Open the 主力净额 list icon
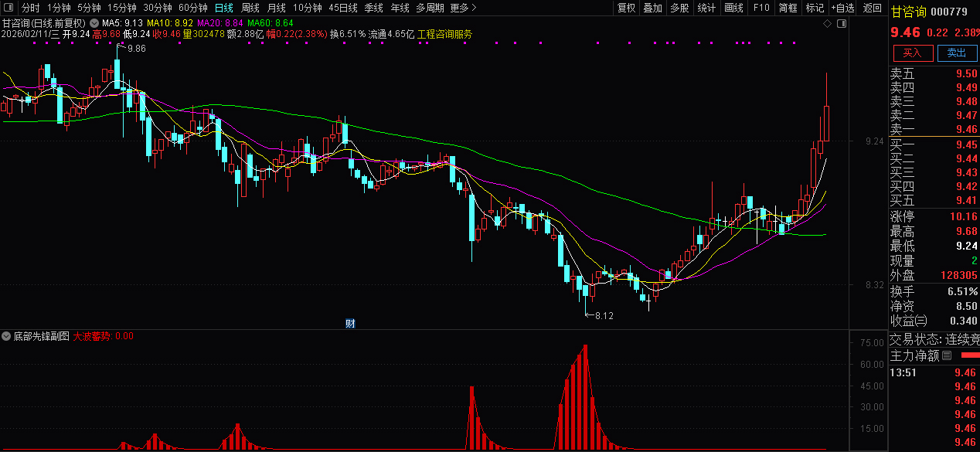Screen dimensions: 980x452 pyautogui.click(x=947, y=356)
